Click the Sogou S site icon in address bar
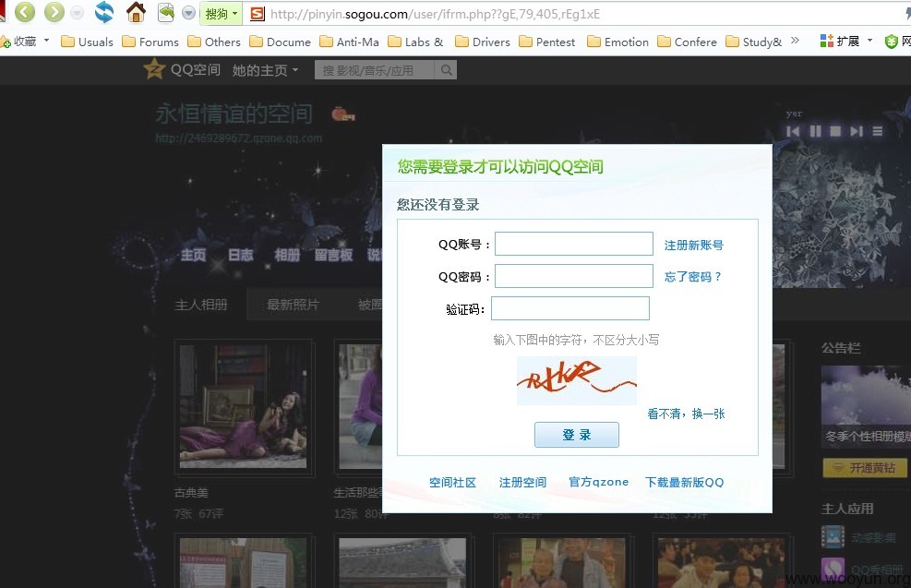 [258, 13]
